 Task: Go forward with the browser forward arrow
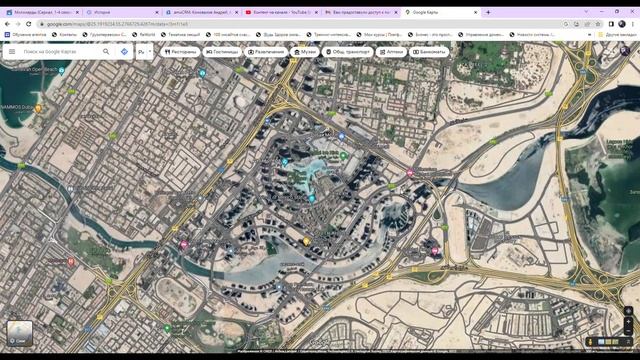click(x=18, y=24)
